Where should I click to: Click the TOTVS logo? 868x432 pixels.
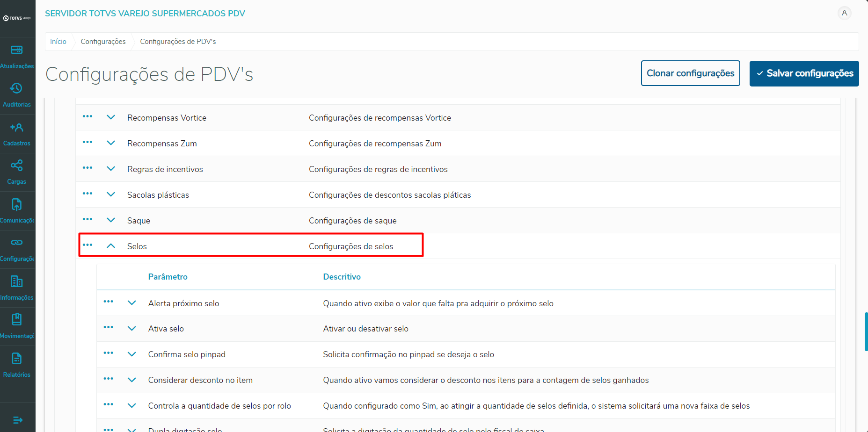17,18
